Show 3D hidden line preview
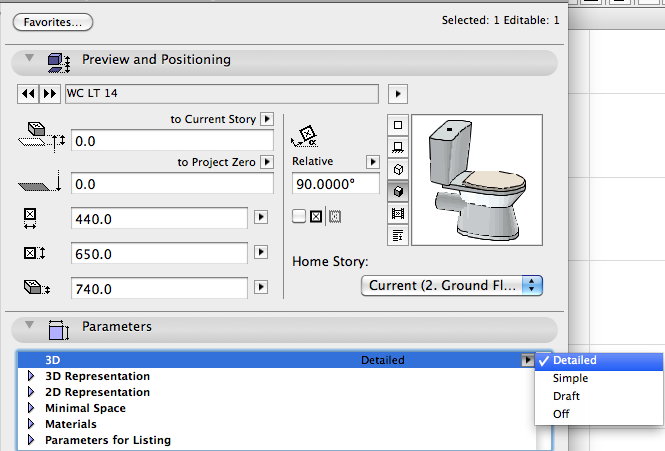Screen dimensions: 665x451 point(398,169)
